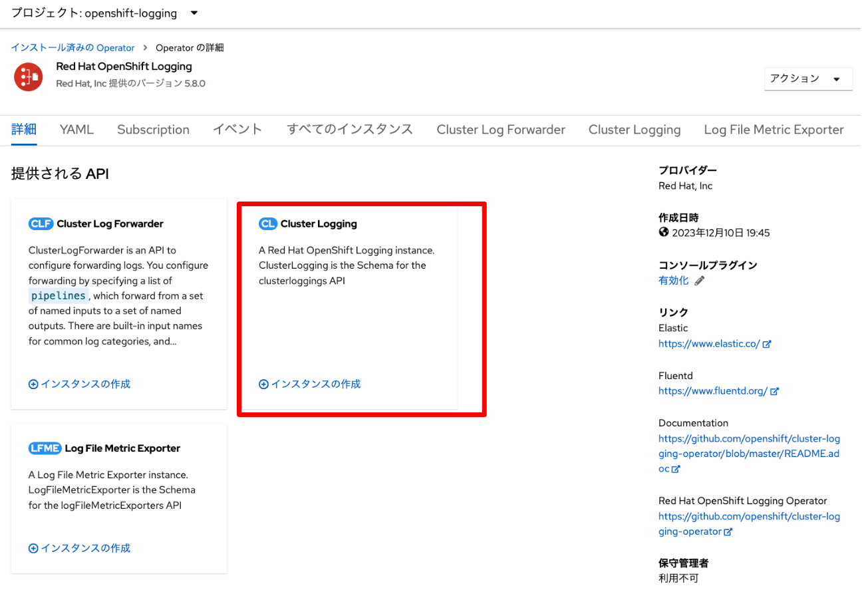Switch to the Cluster Logging tab
The width and height of the screenshot is (868, 590).
pyautogui.click(x=635, y=130)
